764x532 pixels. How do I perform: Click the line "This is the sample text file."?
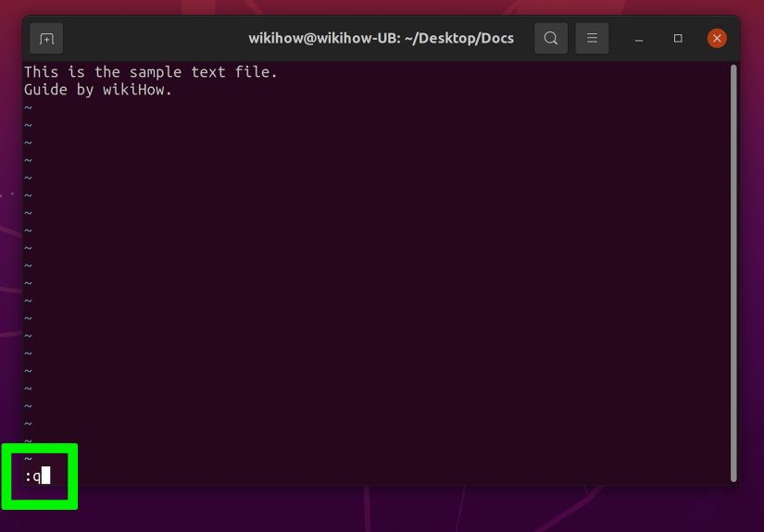(151, 72)
